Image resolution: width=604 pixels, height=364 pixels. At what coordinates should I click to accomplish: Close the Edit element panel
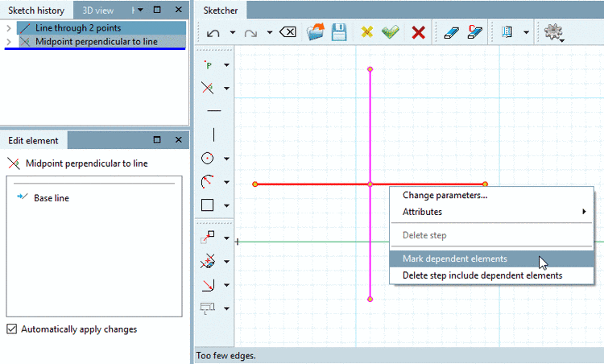point(178,140)
